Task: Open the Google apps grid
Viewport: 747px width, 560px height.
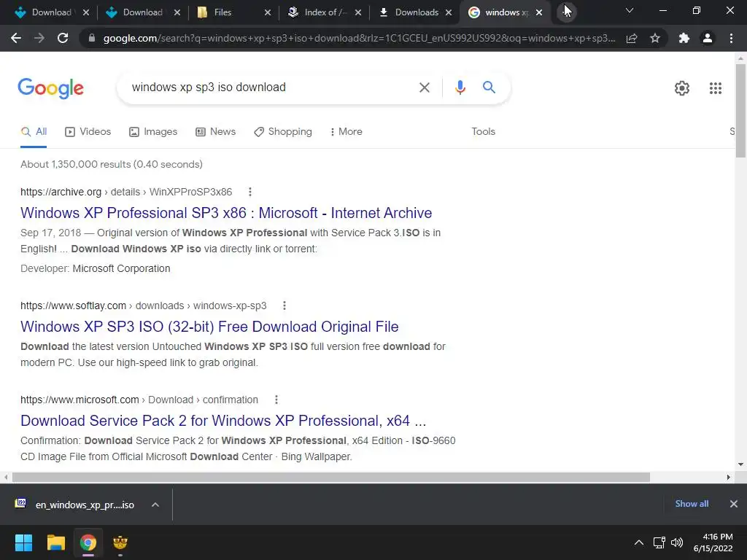Action: click(x=715, y=88)
